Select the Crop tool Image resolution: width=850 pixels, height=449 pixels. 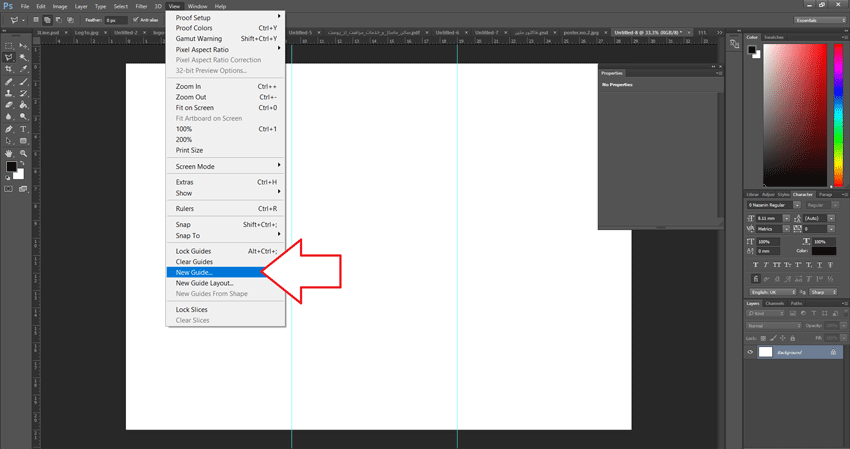click(x=9, y=69)
